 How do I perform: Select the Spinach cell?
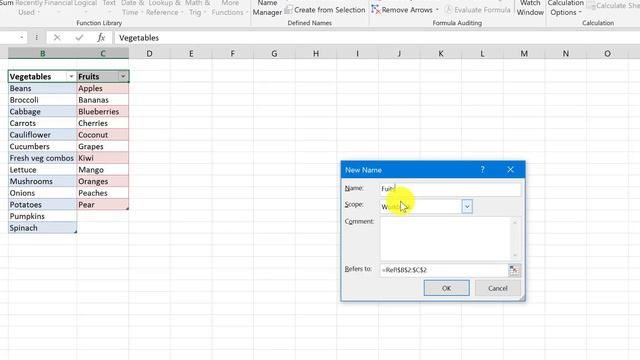click(42, 228)
